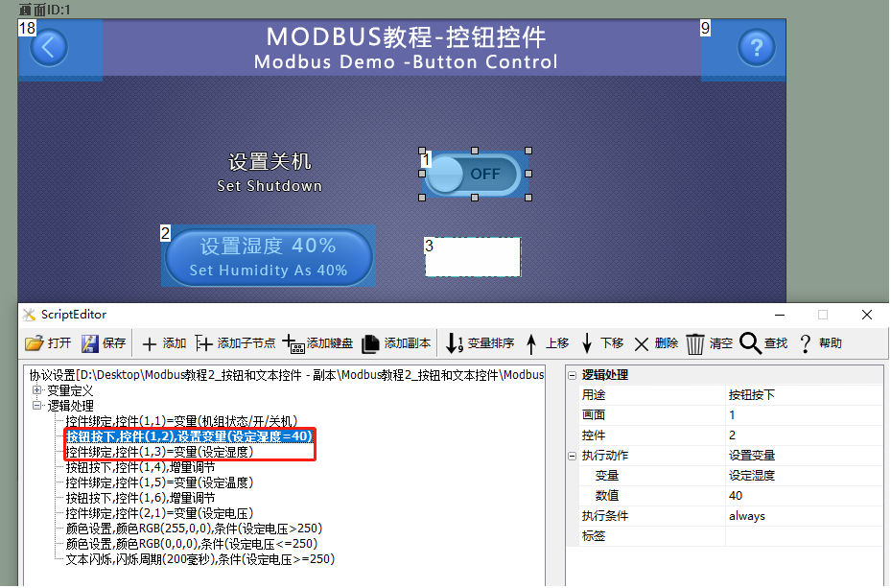Save script with the 保存 icon
This screenshot has height=588, width=891.
click(90, 343)
